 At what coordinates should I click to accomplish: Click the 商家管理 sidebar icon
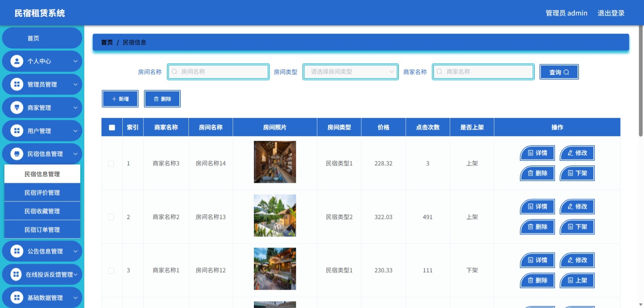point(16,107)
